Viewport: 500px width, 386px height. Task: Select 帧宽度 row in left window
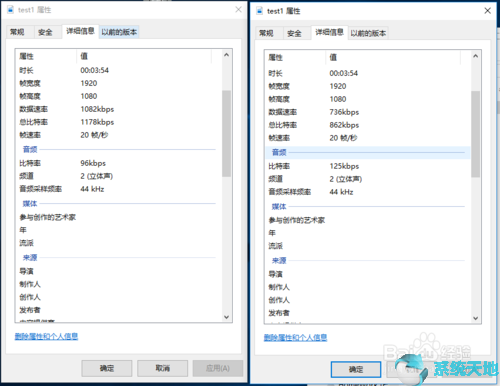118,83
